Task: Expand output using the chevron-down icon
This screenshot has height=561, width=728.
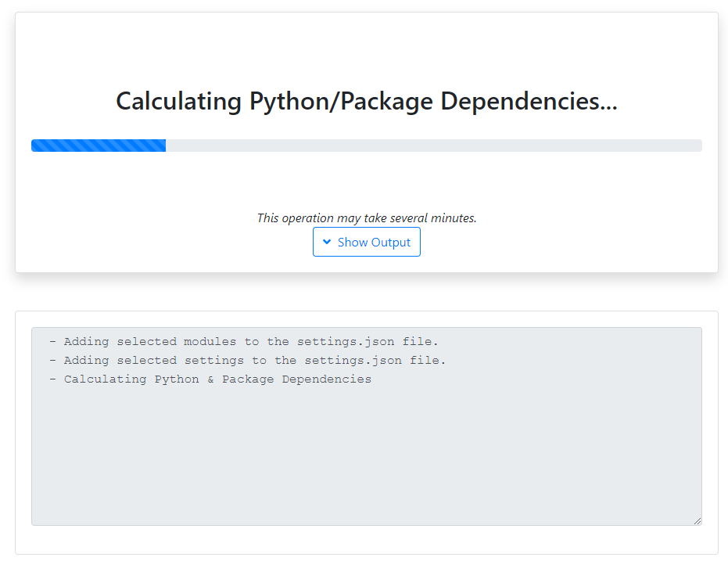Action: [x=327, y=242]
